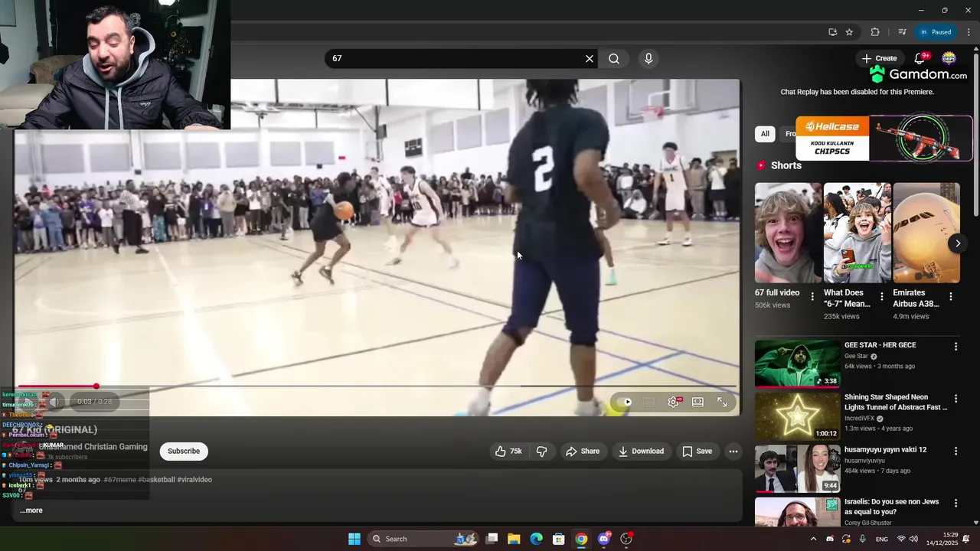Share the video
This screenshot has width=980, height=551.
click(x=583, y=452)
